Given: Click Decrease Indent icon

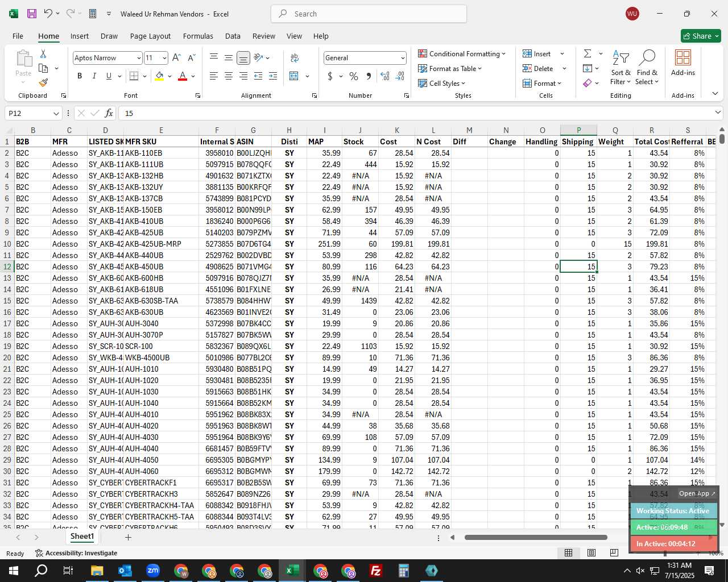Looking at the screenshot, I should pyautogui.click(x=258, y=76).
